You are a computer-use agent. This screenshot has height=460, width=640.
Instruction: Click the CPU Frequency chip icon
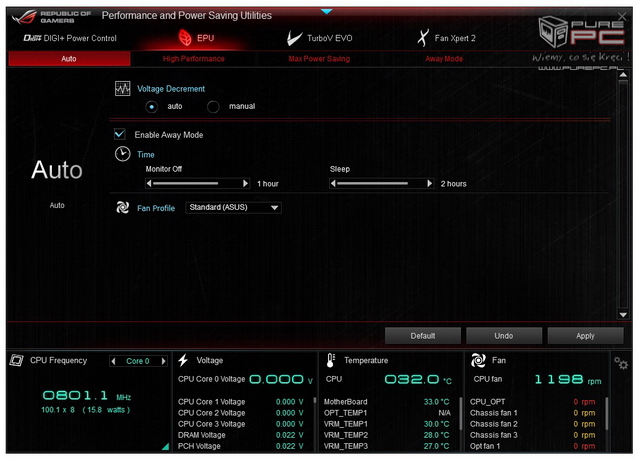pyautogui.click(x=16, y=360)
